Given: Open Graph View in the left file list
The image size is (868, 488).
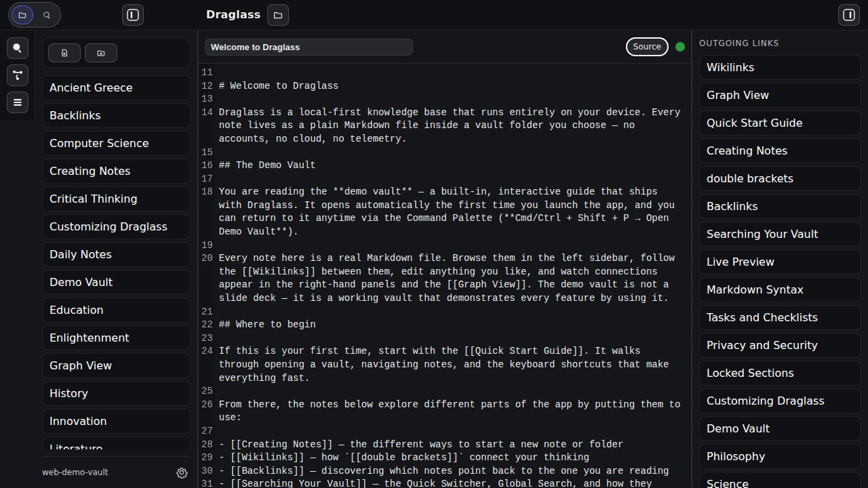Looking at the screenshot, I should (116, 365).
